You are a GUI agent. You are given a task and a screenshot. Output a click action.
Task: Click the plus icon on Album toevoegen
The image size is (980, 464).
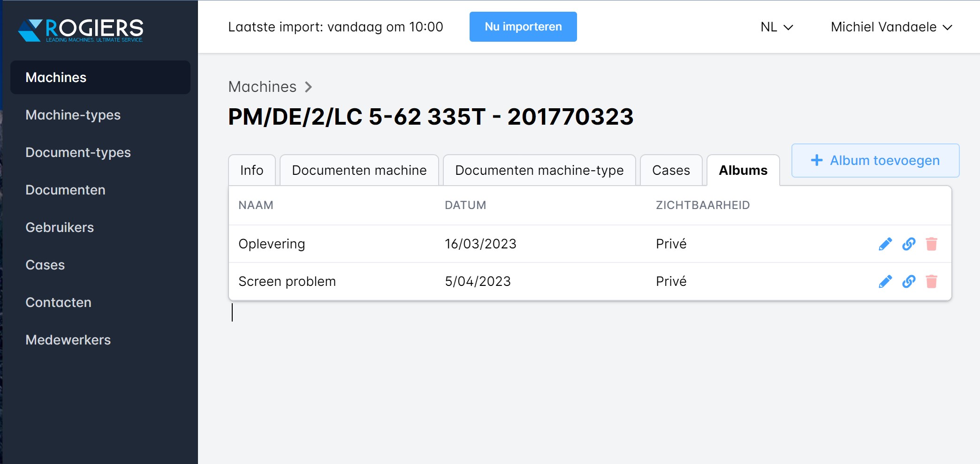pos(816,160)
